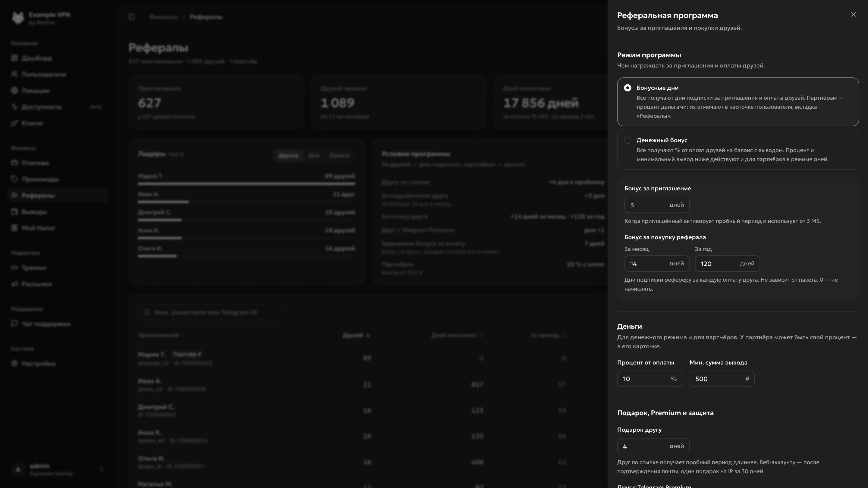
Task: Close the Реферальная программа drawer
Action: (853, 14)
